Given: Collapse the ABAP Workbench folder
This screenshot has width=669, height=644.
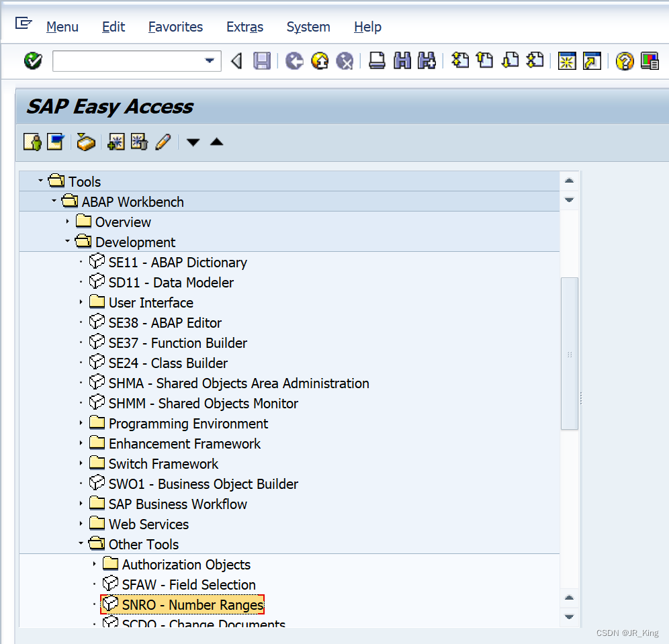Looking at the screenshot, I should [54, 200].
